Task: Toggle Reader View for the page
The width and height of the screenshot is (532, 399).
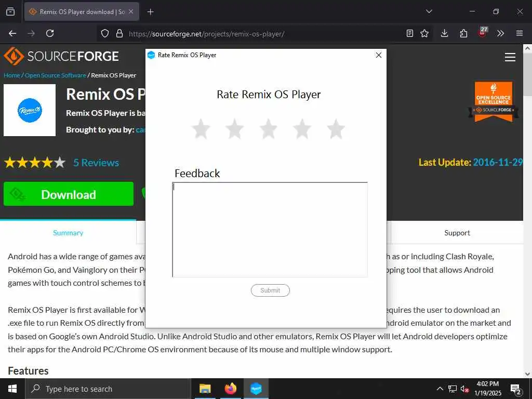Action: point(410,33)
